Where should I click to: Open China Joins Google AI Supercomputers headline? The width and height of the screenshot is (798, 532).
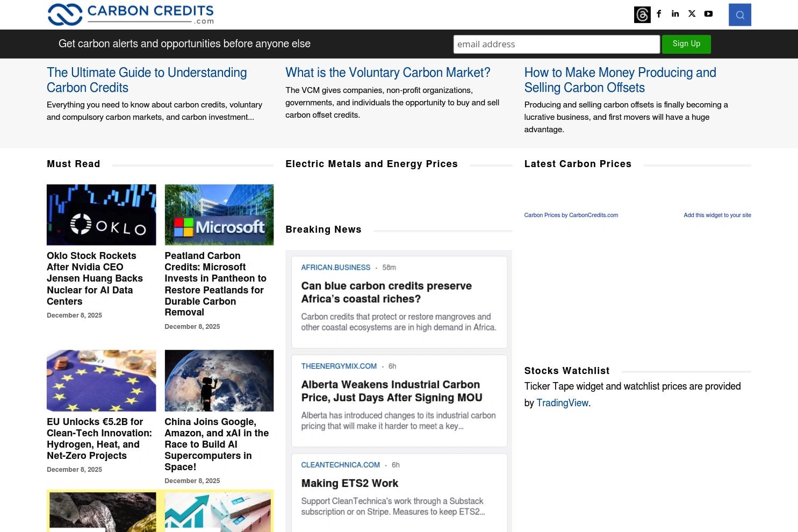point(217,444)
